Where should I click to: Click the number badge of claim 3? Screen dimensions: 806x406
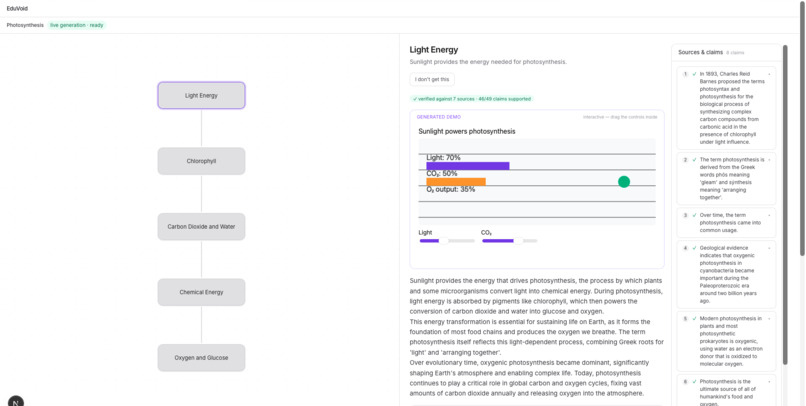tap(685, 215)
